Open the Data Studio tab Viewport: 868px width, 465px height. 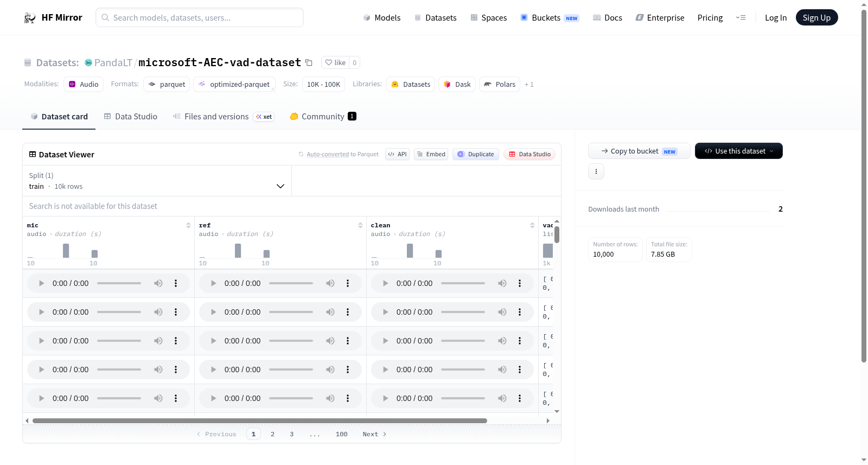pyautogui.click(x=131, y=117)
